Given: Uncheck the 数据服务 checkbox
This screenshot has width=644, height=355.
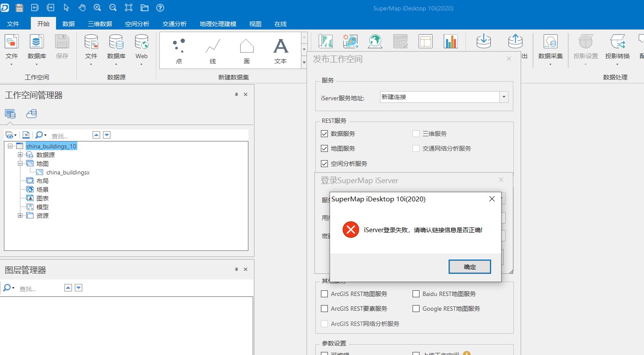Looking at the screenshot, I should (324, 134).
